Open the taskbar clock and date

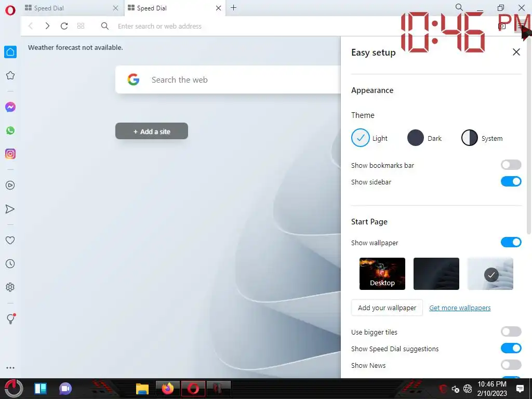pyautogui.click(x=492, y=389)
